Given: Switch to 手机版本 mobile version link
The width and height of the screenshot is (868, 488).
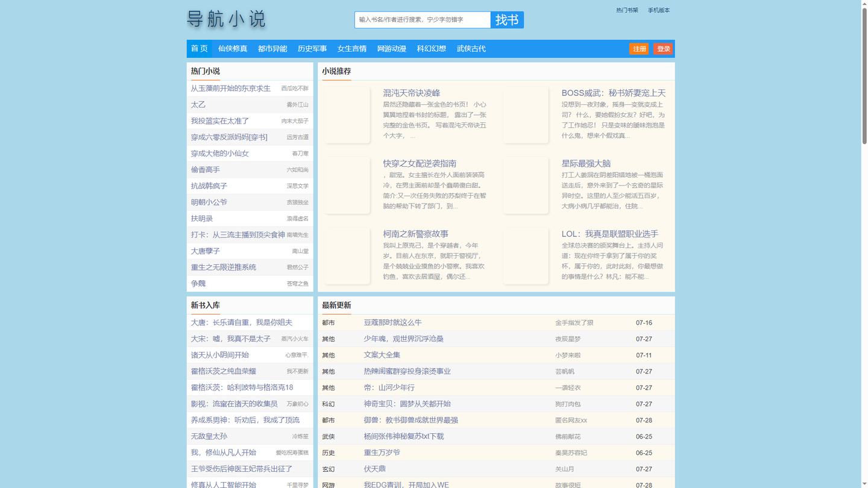Looking at the screenshot, I should tap(659, 10).
